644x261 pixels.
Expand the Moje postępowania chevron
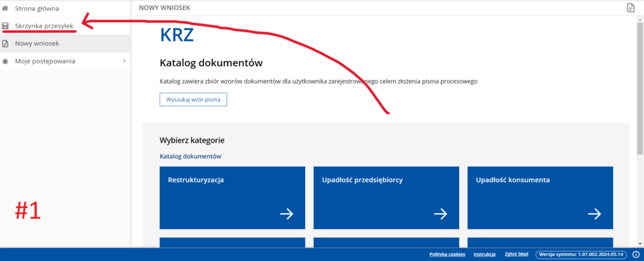124,61
